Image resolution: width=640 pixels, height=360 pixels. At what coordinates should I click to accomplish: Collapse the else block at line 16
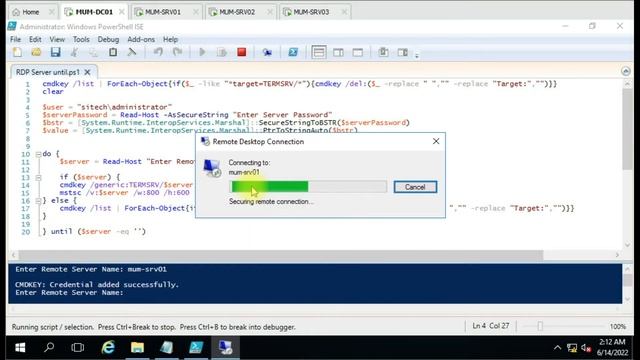pyautogui.click(x=38, y=201)
